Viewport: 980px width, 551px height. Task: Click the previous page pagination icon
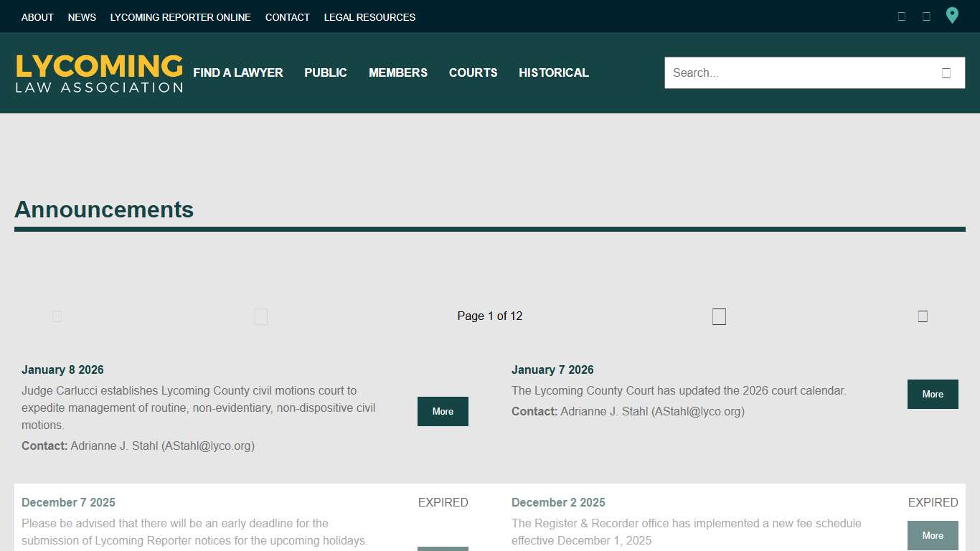pyautogui.click(x=261, y=316)
